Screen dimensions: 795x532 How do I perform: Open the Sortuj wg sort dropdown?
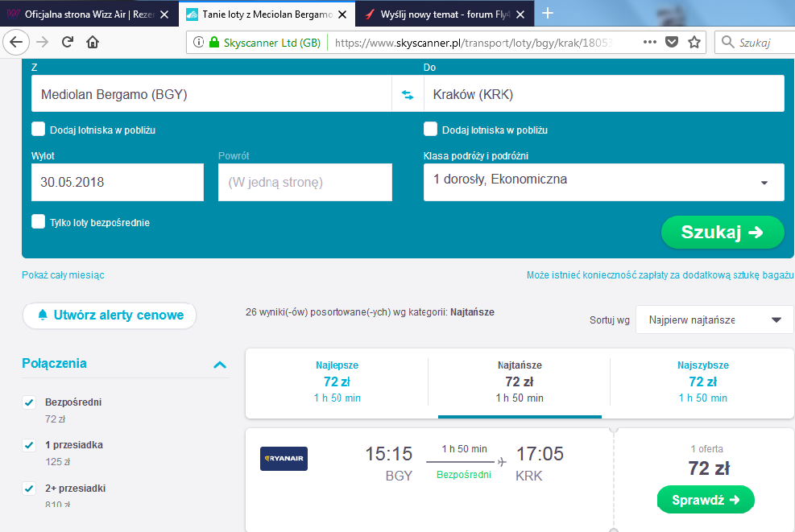[x=714, y=320]
